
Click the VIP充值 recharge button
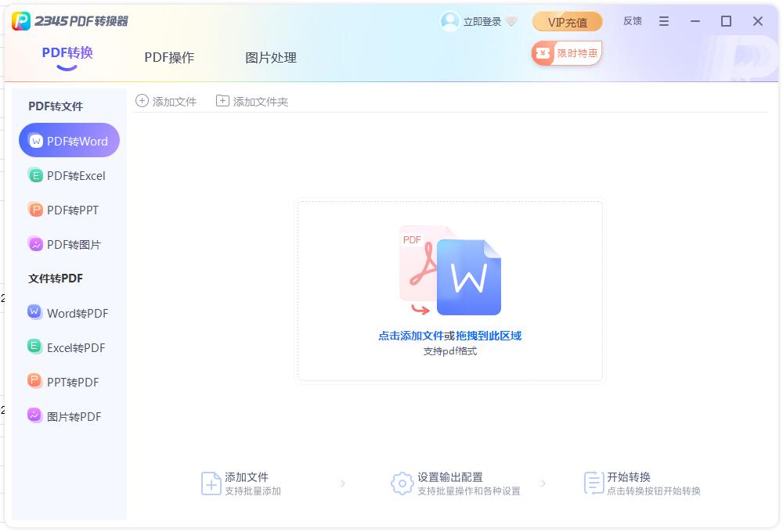tap(567, 22)
